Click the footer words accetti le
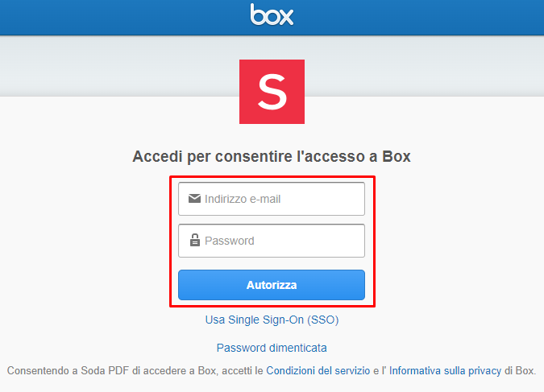544x392 pixels. [x=243, y=370]
